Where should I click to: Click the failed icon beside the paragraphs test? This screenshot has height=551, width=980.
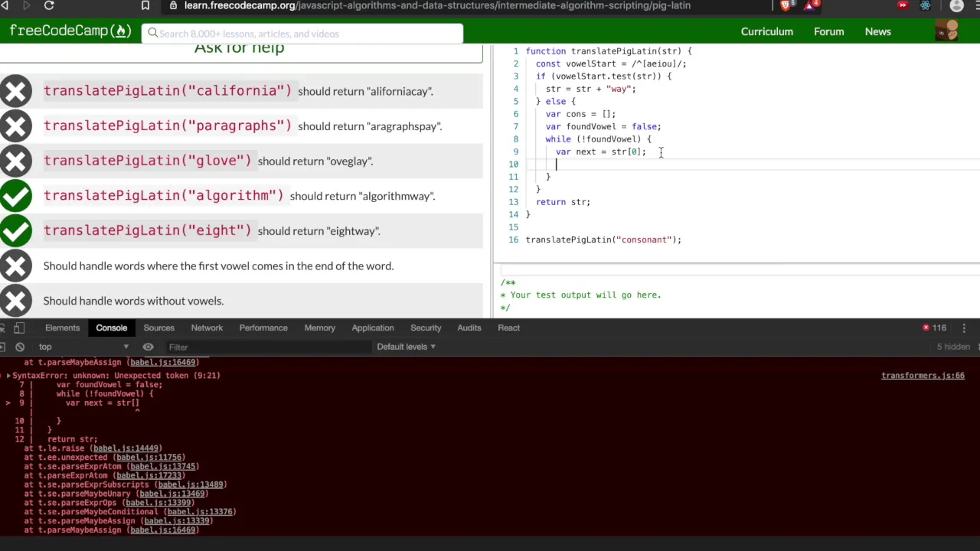point(15,126)
